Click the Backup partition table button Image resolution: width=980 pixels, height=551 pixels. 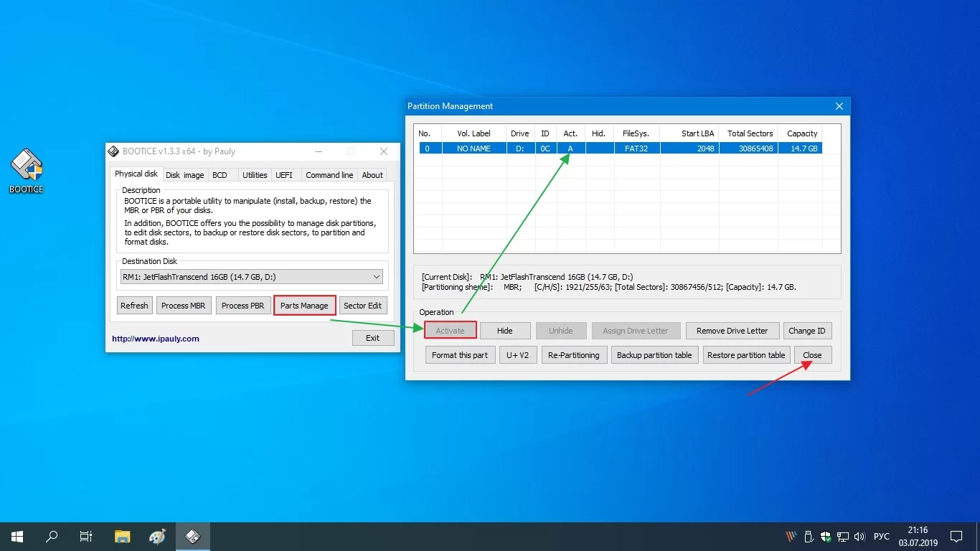(x=654, y=355)
